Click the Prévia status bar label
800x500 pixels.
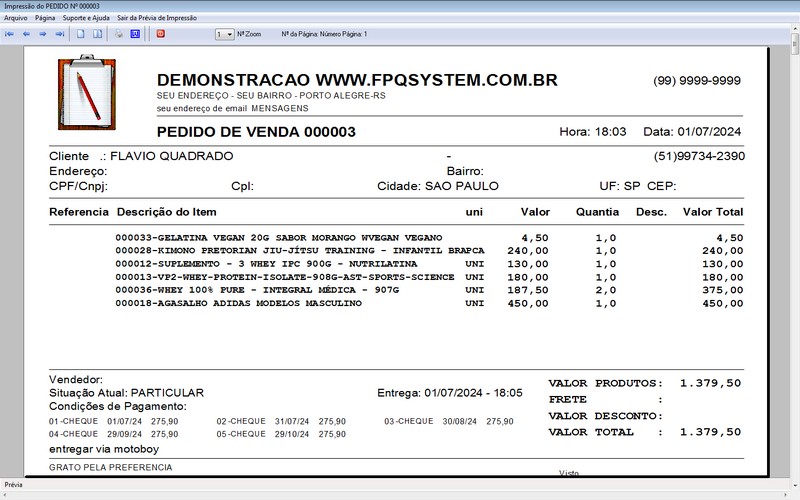click(13, 485)
